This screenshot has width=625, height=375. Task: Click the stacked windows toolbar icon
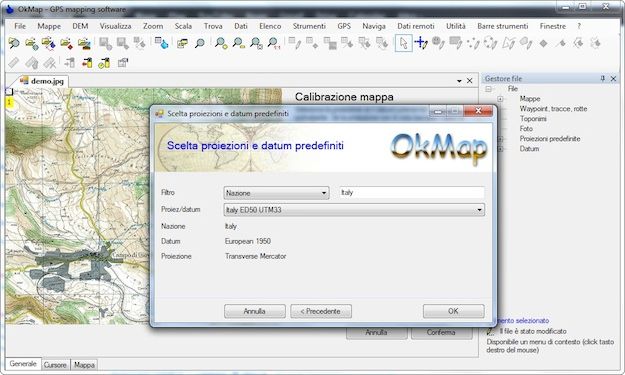pos(182,43)
